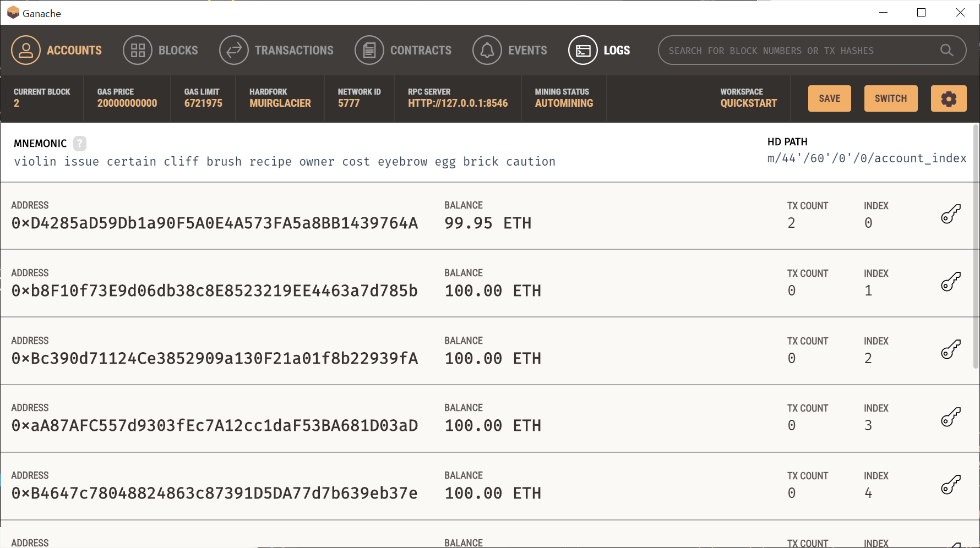Select address 0xD4285aD59Db1a90F5A0E4A573FA5a8BB1439764A
This screenshot has width=980, height=548.
pos(215,223)
